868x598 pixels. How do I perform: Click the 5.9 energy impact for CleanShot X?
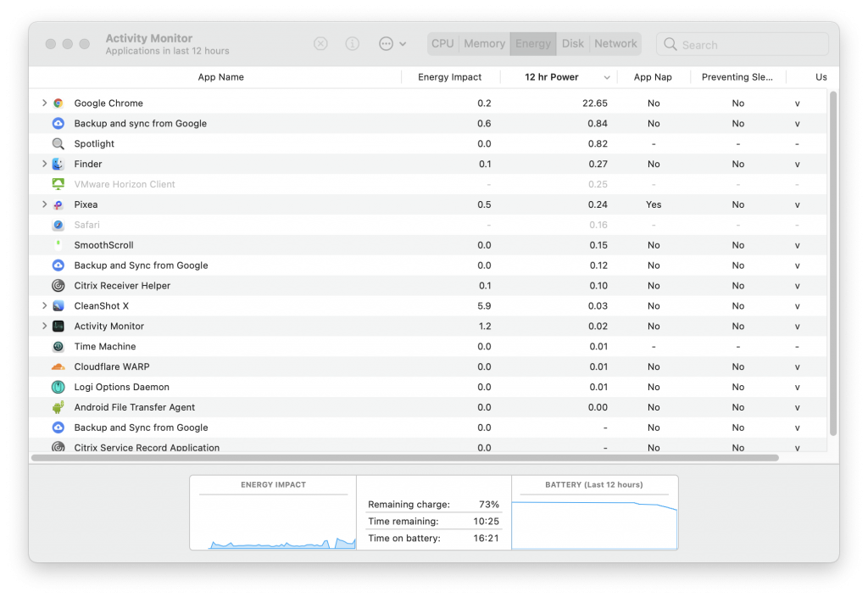pyautogui.click(x=484, y=305)
